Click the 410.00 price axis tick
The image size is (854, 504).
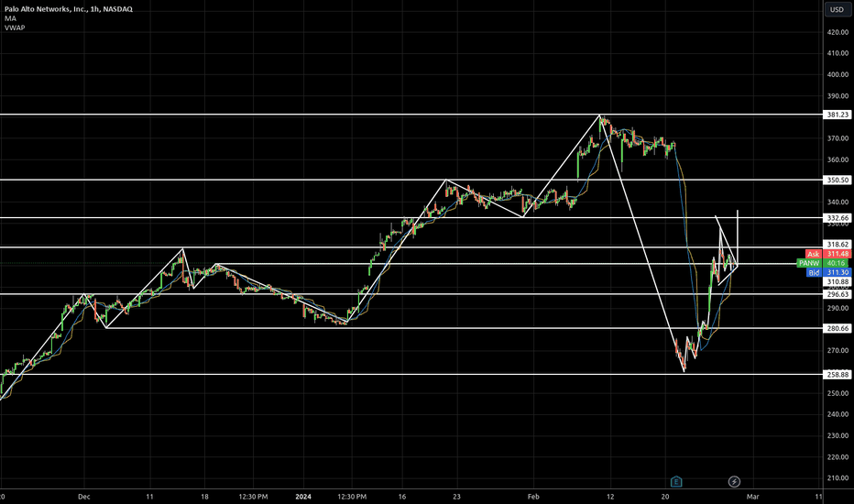click(x=838, y=53)
